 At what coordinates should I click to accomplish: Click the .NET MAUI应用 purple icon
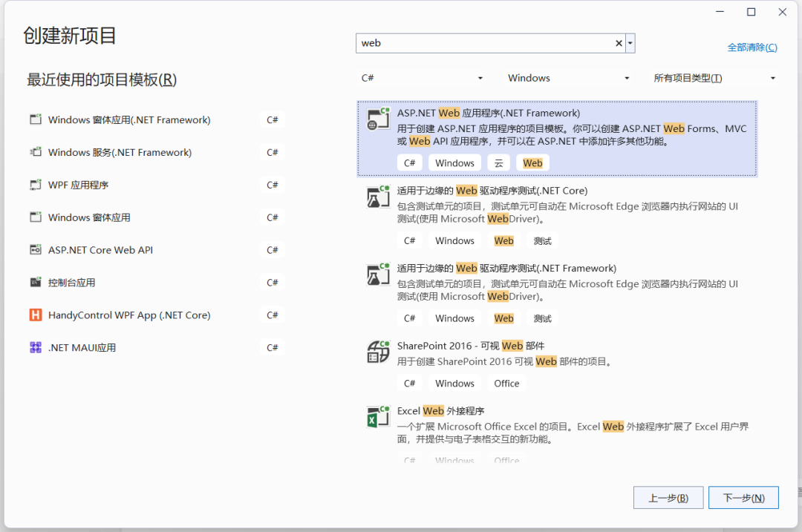pos(36,347)
